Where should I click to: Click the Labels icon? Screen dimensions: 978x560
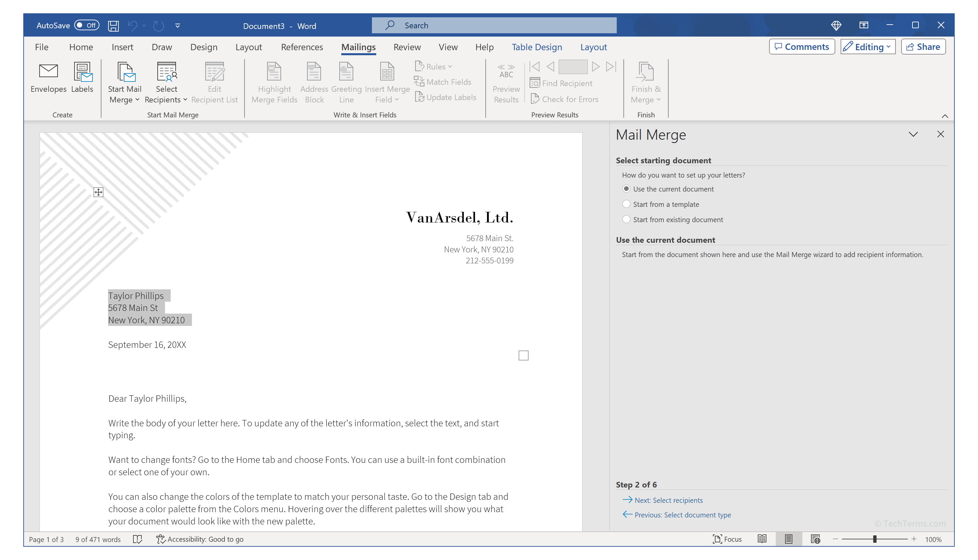(x=82, y=72)
